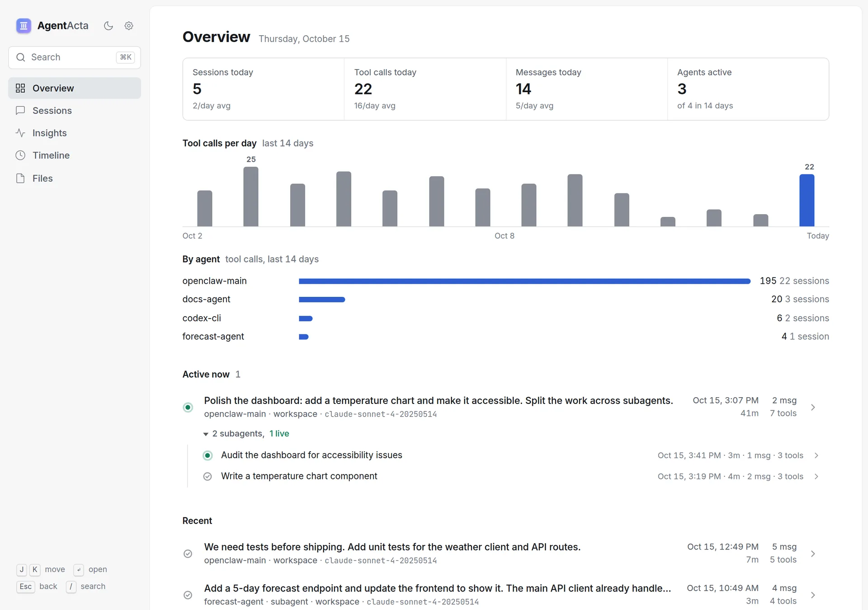
Task: Click completed check icon of 5-day forecast session
Action: tap(188, 595)
